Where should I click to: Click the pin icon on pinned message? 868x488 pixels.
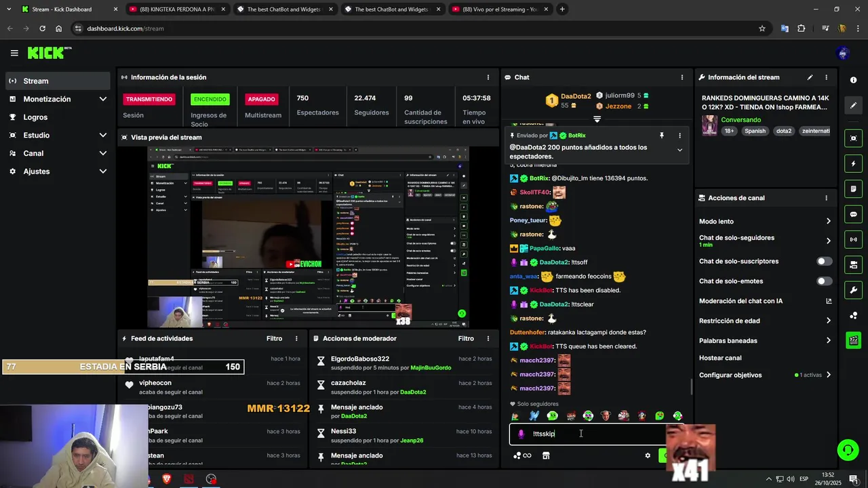tap(661, 136)
